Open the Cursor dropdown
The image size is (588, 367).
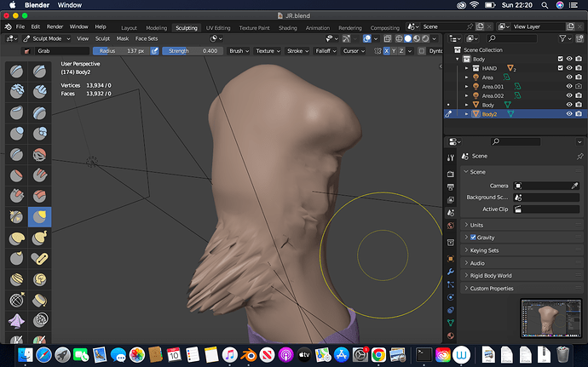354,51
